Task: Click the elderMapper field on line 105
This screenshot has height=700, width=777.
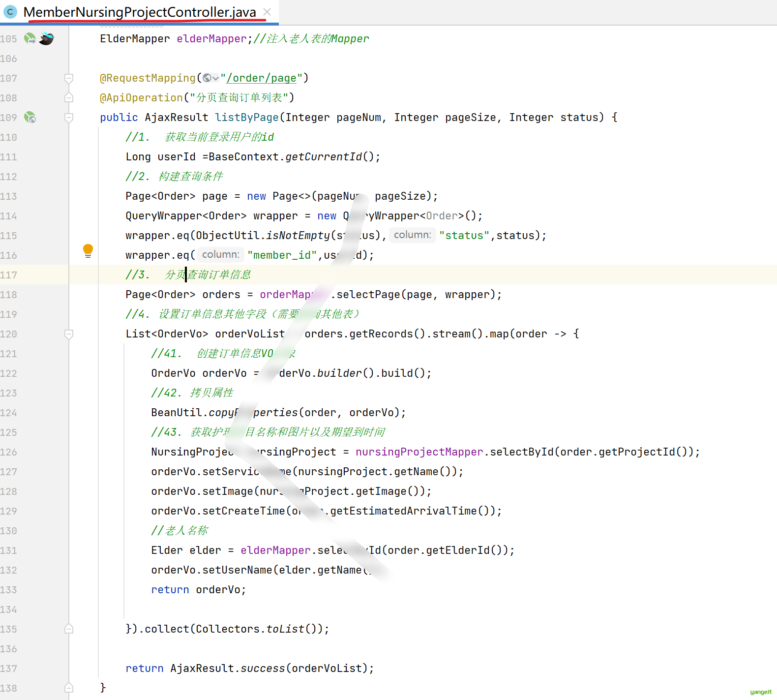Action: 211,38
